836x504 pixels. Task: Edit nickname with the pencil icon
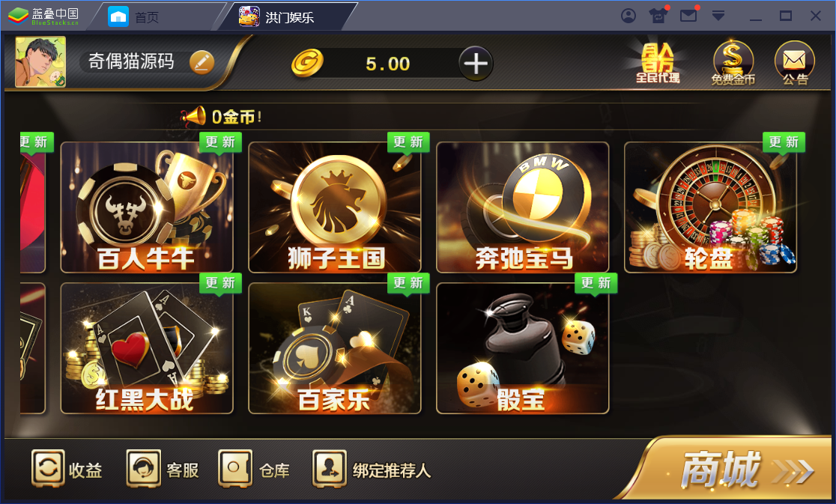pos(202,62)
